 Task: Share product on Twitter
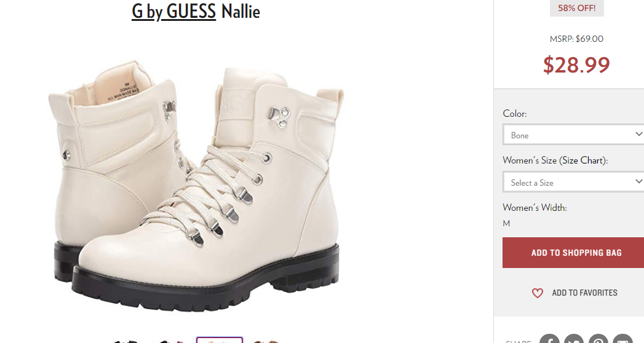coord(574,340)
